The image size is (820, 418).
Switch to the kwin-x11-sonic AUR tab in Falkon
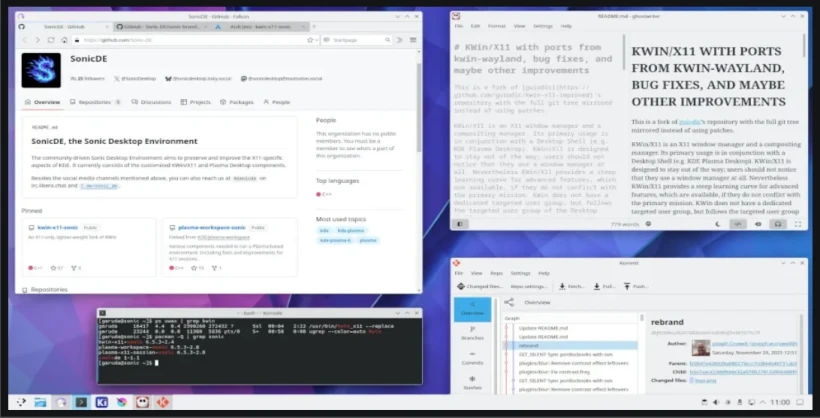260,26
